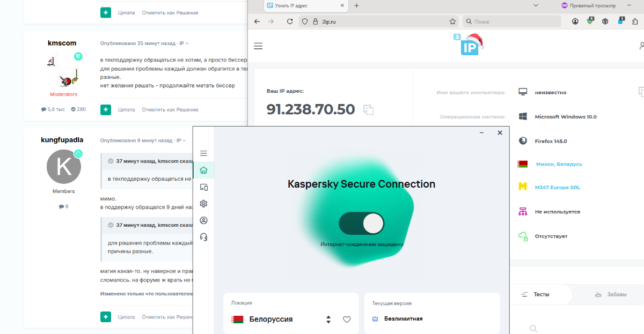This screenshot has width=644, height=334.
Task: Reload the 2ip.ru page
Action: click(290, 21)
